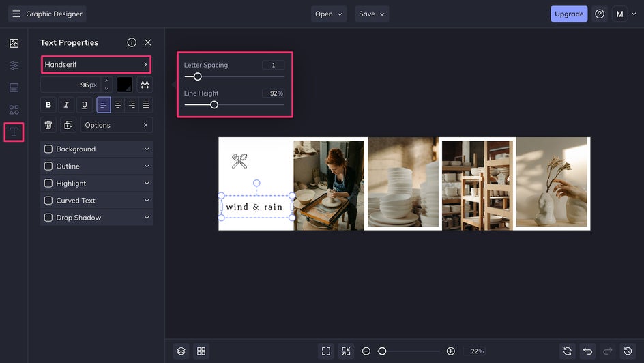This screenshot has height=363, width=644.
Task: Open the Open dropdown menu
Action: 329,14
